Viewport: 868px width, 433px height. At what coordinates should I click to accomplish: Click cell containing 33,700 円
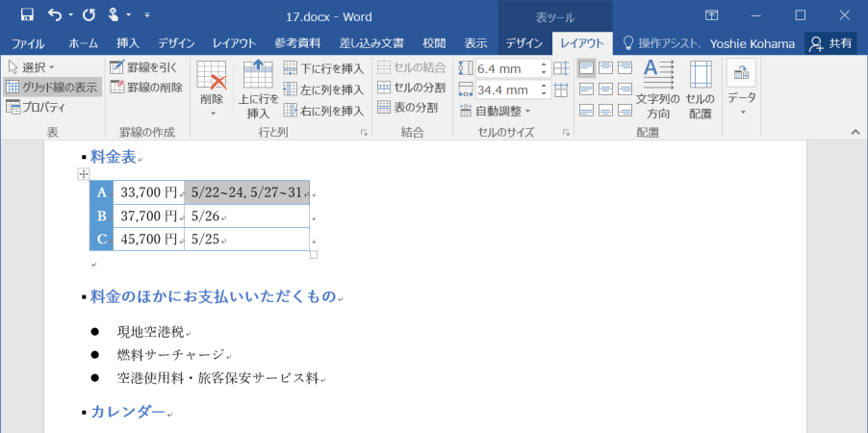click(149, 192)
